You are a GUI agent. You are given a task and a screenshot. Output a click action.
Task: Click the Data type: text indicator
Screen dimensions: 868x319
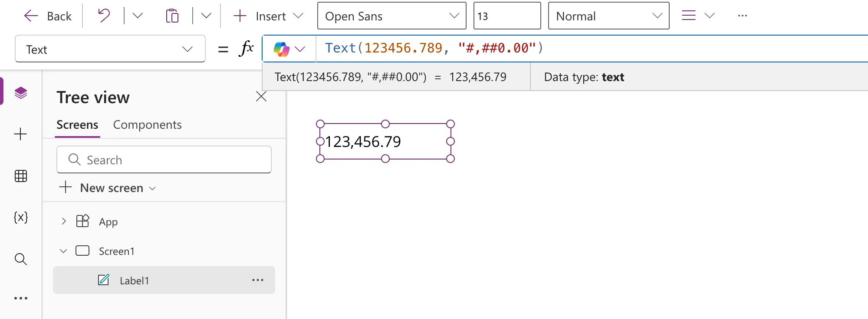click(584, 77)
